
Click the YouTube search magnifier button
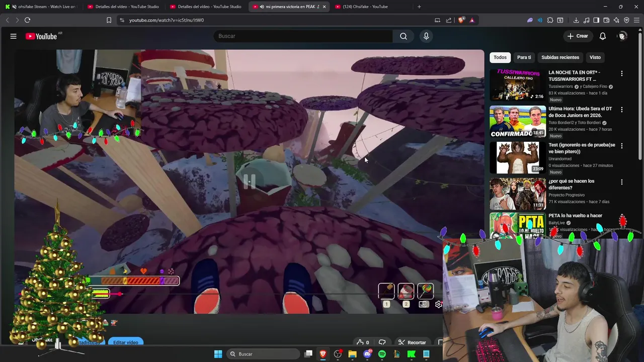coord(404,36)
